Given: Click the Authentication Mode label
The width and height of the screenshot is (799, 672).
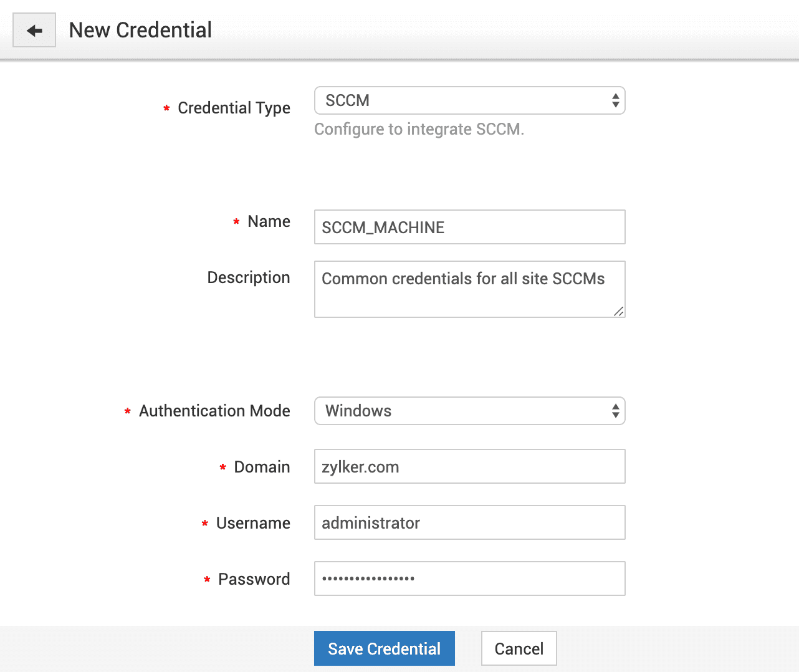Looking at the screenshot, I should tap(214, 411).
